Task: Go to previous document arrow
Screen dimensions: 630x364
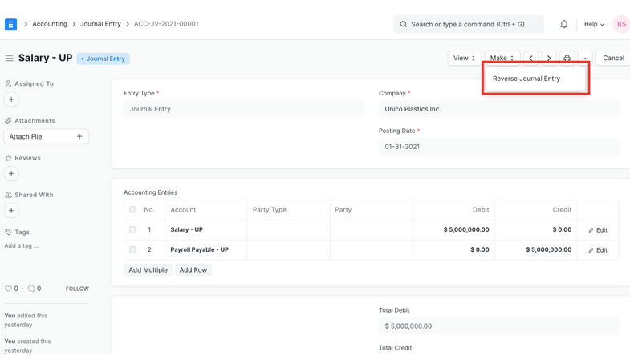Action: [x=531, y=59]
